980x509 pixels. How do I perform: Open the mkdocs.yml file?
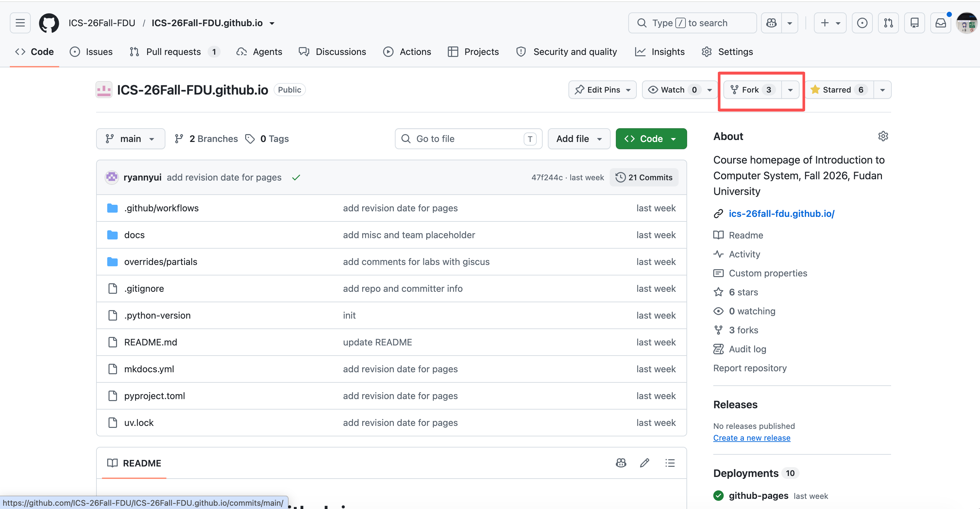click(149, 369)
